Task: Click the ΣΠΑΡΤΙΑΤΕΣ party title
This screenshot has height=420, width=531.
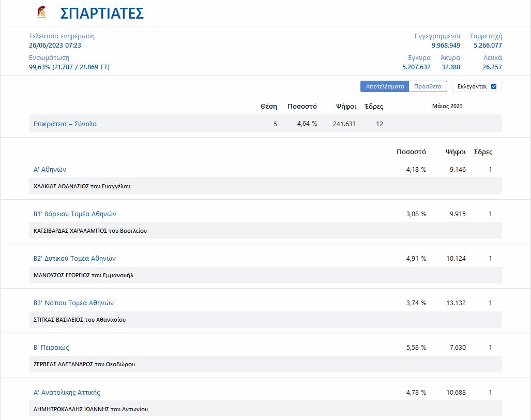Action: click(102, 13)
